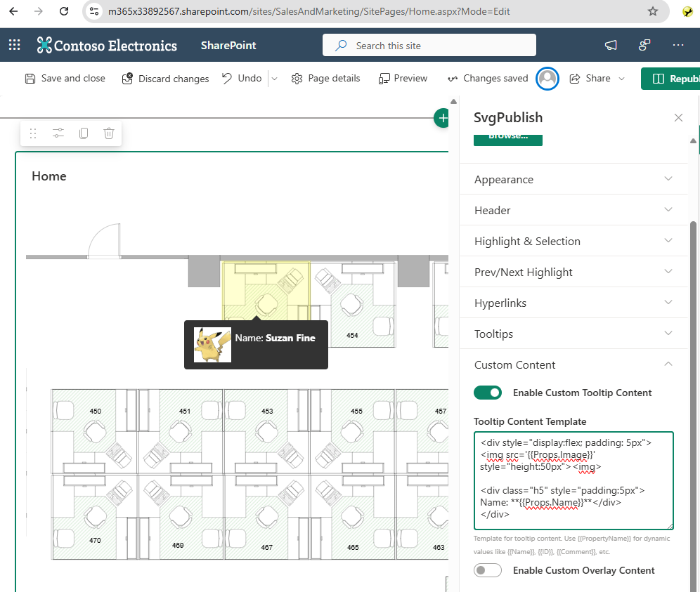
Task: Turn on Enable Custom Overlay Content toggle
Action: click(x=488, y=570)
